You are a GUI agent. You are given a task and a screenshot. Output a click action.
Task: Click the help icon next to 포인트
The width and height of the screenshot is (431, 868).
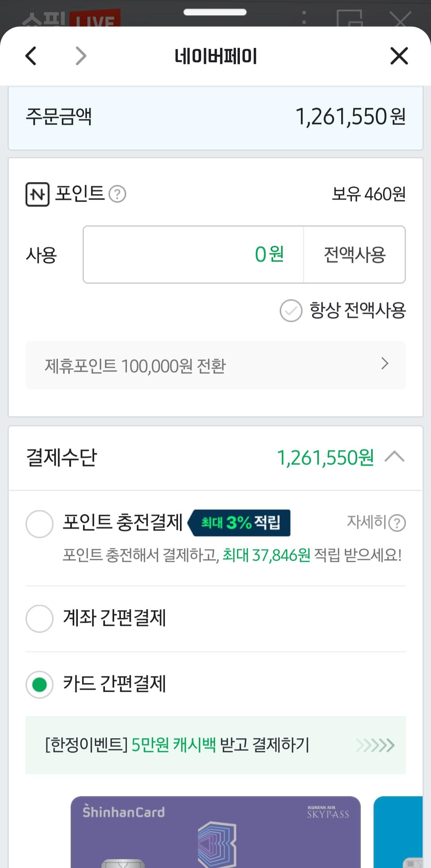point(117,194)
